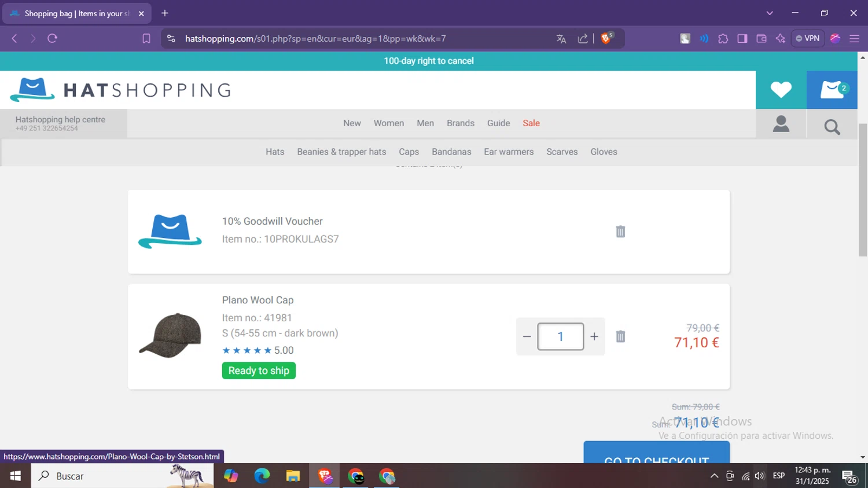868x488 pixels.
Task: Open the extensions puzzle icon
Action: click(723, 39)
